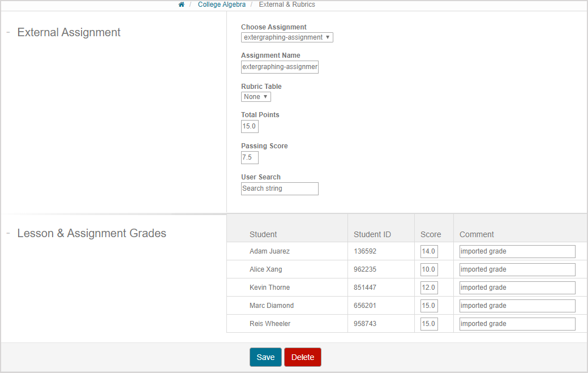
Task: Click the Total Points field
Action: (x=250, y=126)
